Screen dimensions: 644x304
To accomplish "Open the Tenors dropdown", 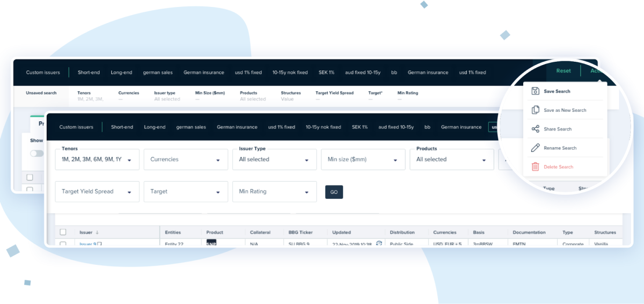I will click(97, 160).
